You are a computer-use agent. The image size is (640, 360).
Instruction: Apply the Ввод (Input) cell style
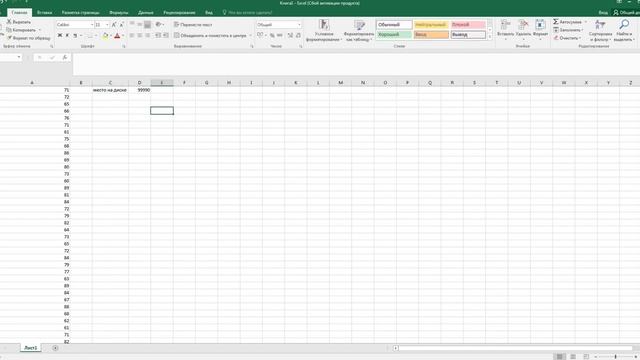[431, 35]
